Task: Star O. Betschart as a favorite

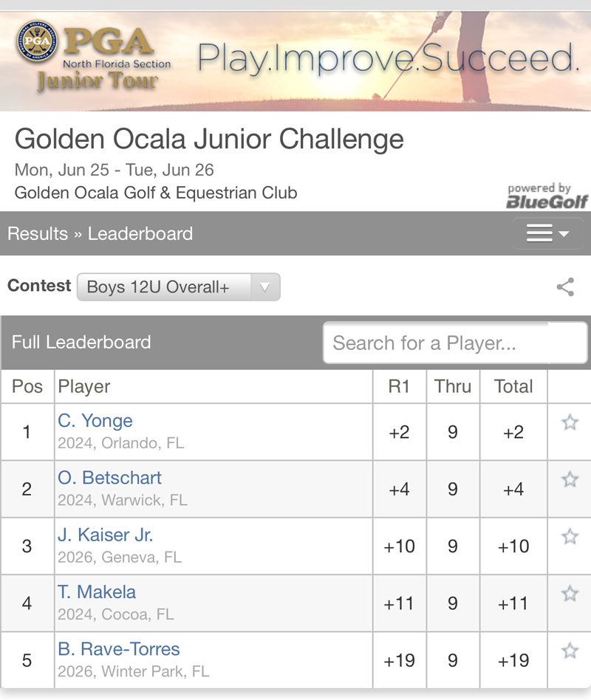Action: click(570, 479)
